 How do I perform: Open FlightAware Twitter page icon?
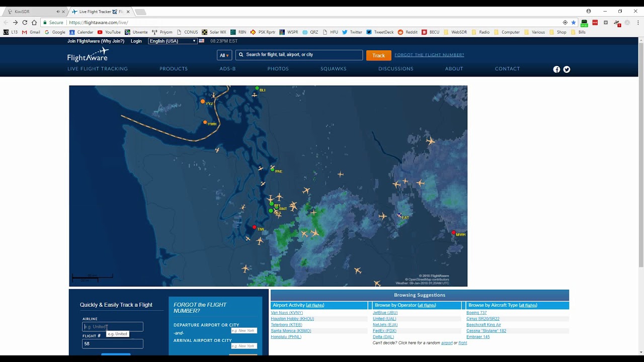coord(567,69)
